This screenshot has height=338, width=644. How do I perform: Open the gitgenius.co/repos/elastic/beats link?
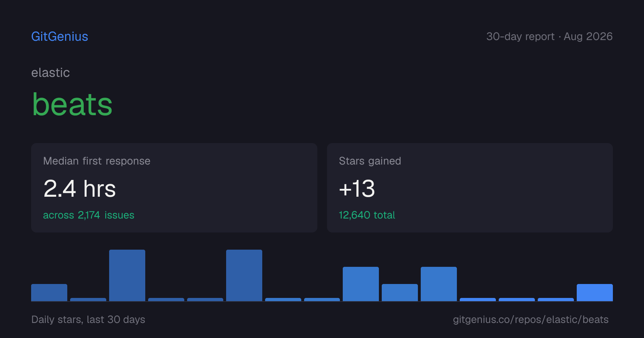coord(531,319)
